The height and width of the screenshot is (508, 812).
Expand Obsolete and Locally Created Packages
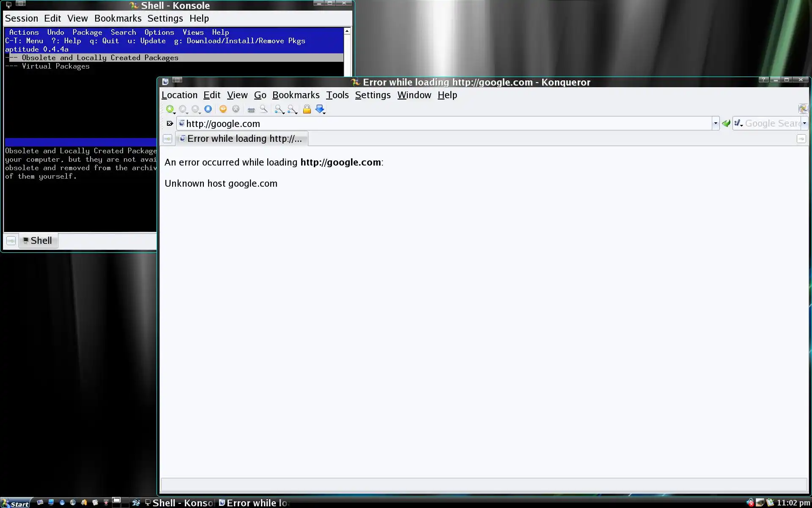100,58
